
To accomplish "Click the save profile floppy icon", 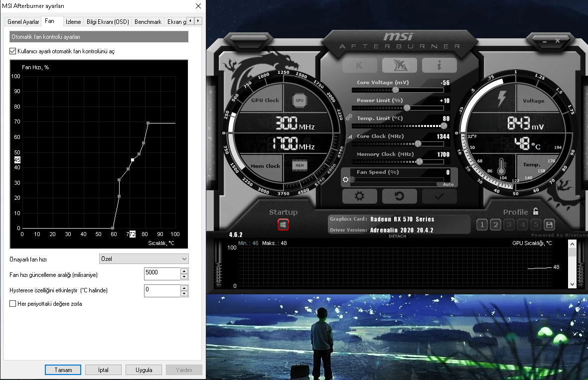I will 549,225.
